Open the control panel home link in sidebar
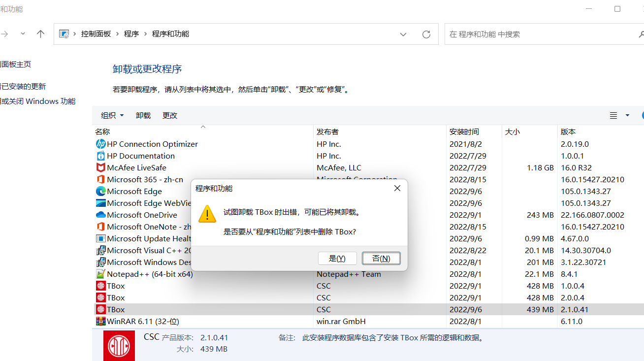The width and height of the screenshot is (644, 361). pos(15,65)
